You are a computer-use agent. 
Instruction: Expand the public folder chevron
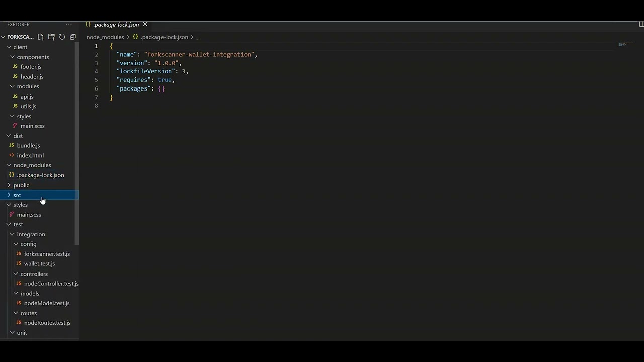pyautogui.click(x=9, y=185)
